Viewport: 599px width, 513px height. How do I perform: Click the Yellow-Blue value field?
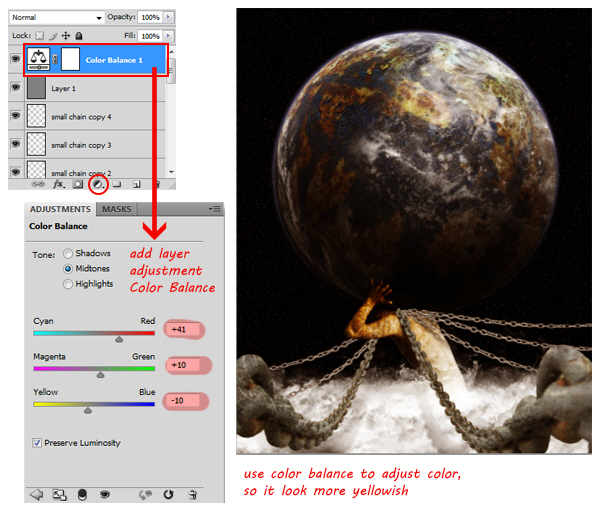pyautogui.click(x=185, y=401)
